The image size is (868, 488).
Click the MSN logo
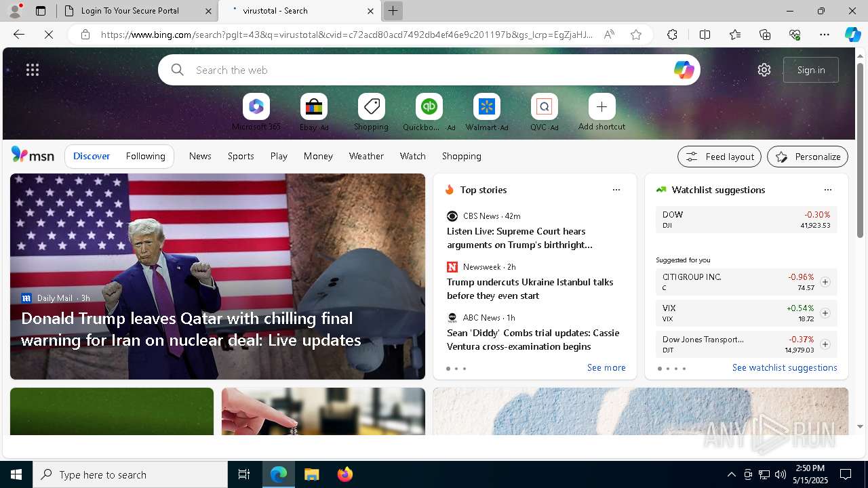point(33,155)
